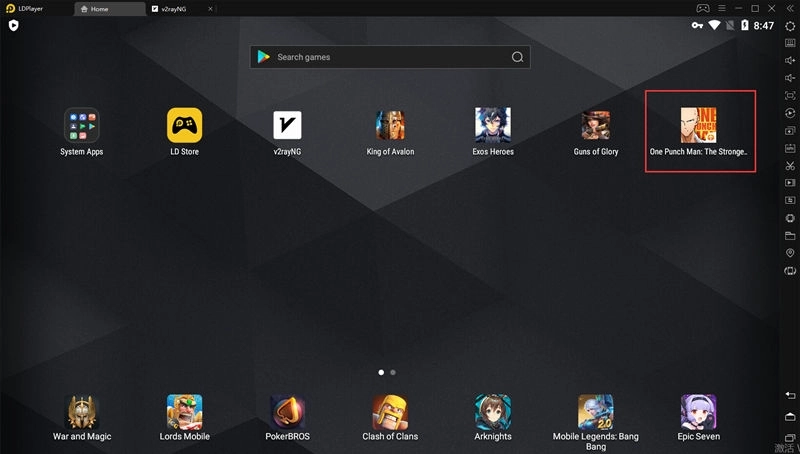The width and height of the screenshot is (800, 454).
Task: Click the install APK sidebar icon
Action: [790, 148]
